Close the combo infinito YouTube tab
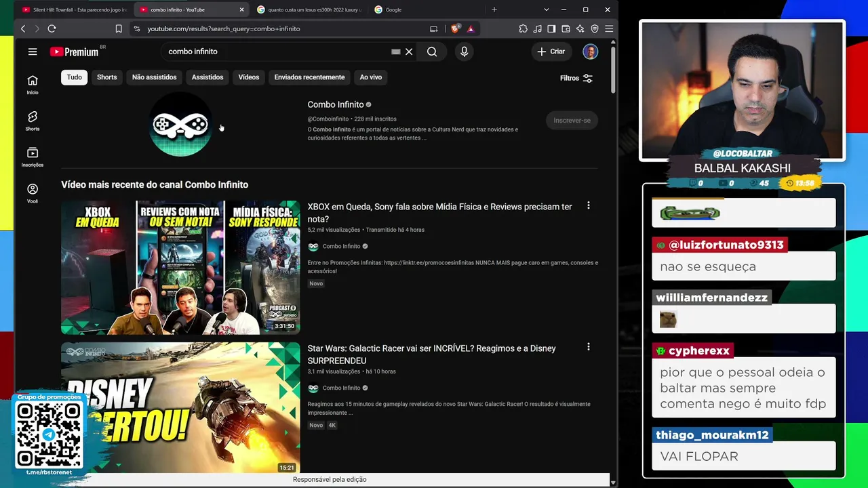The width and height of the screenshot is (868, 488). 241,9
